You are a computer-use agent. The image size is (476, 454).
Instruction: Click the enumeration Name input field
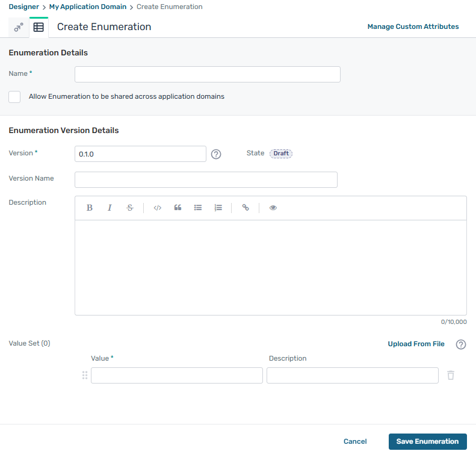pyautogui.click(x=207, y=74)
